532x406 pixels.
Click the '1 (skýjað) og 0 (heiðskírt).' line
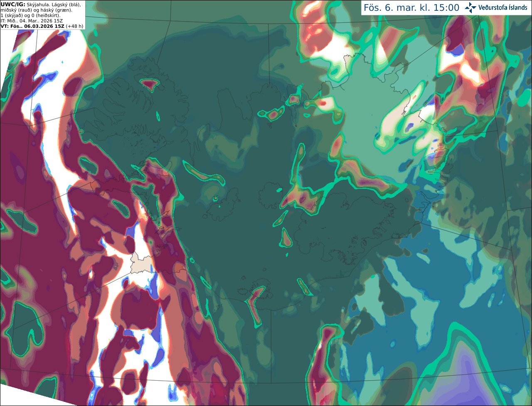pos(30,15)
